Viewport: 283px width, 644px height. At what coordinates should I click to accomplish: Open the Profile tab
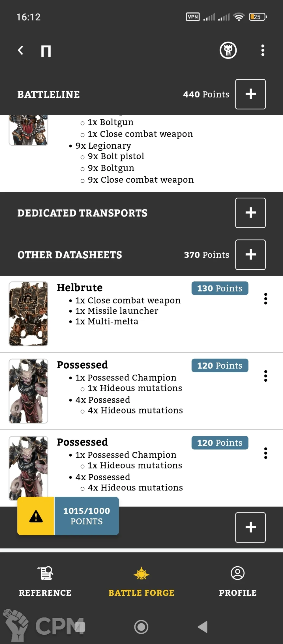point(237,581)
